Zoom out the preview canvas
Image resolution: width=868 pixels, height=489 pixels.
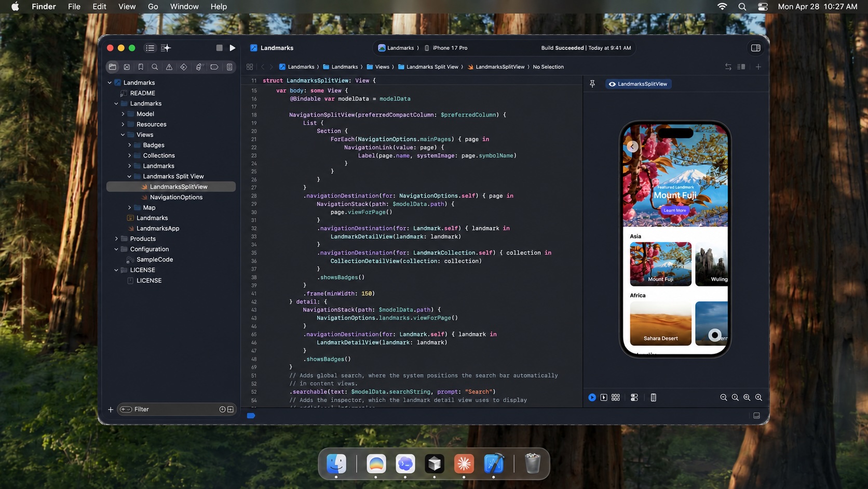point(724,398)
